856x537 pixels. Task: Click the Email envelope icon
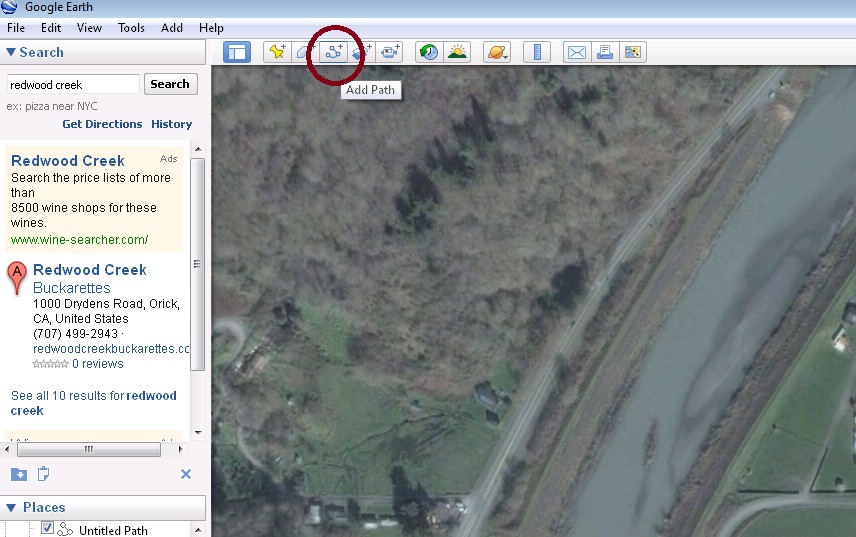click(x=576, y=52)
